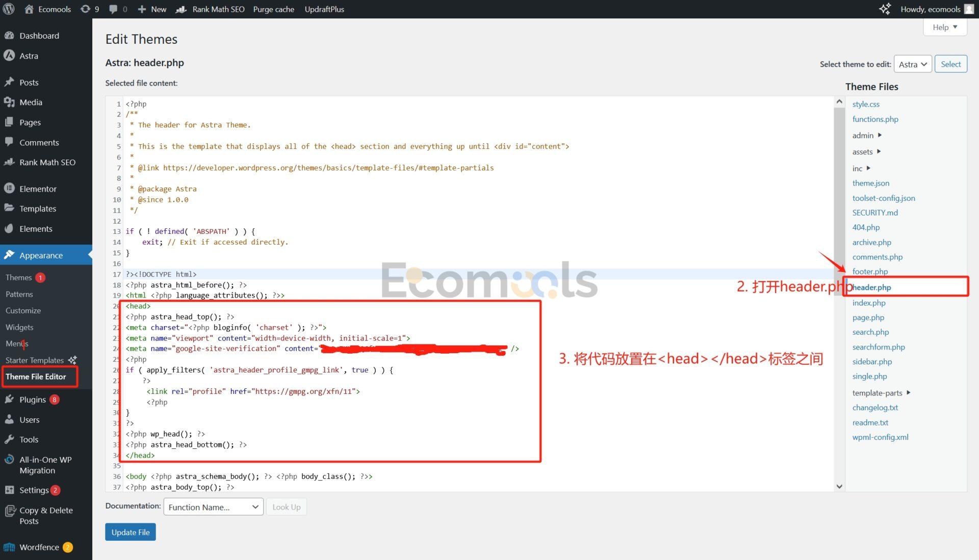The height and width of the screenshot is (560, 979).
Task: Click the Wordfence shield icon
Action: pos(9,547)
